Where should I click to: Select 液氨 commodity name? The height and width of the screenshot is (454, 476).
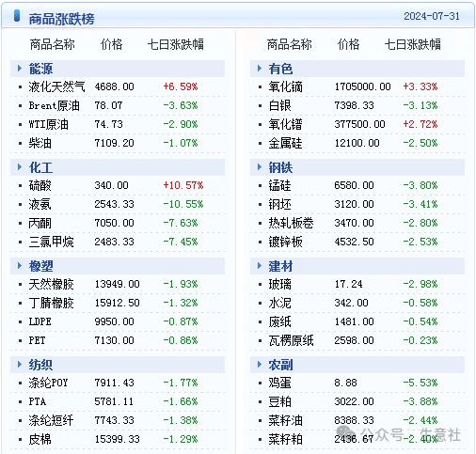(40, 204)
